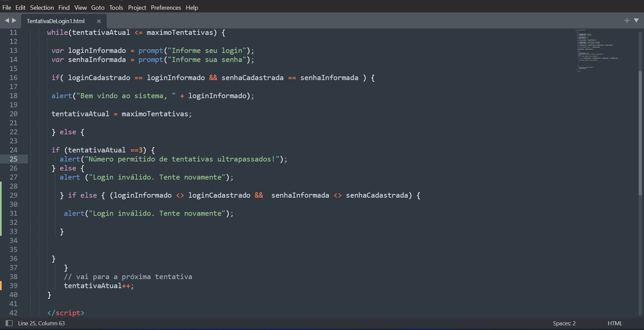This screenshot has width=644, height=330.
Task: Click line number 11 in gutter
Action: coord(13,32)
